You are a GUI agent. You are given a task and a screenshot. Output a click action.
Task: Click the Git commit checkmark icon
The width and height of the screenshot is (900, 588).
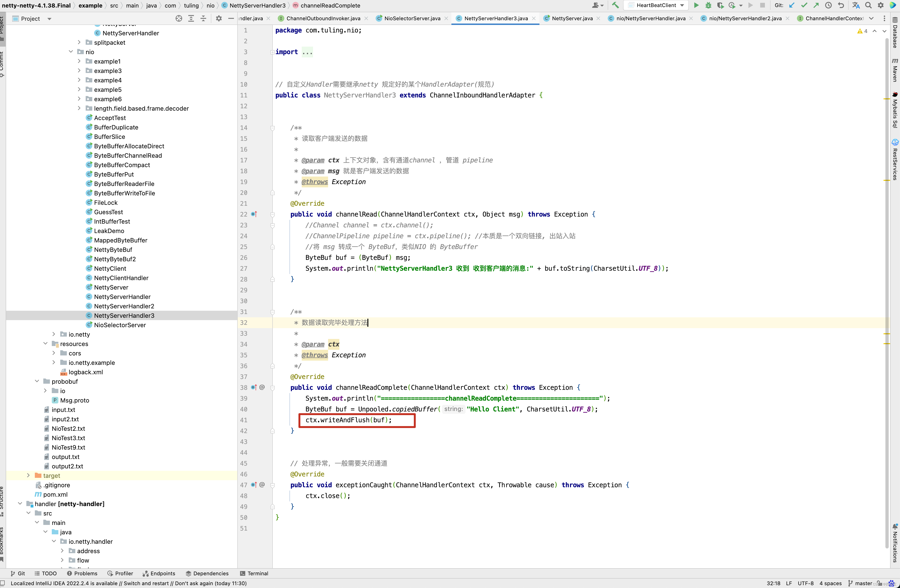tap(804, 5)
